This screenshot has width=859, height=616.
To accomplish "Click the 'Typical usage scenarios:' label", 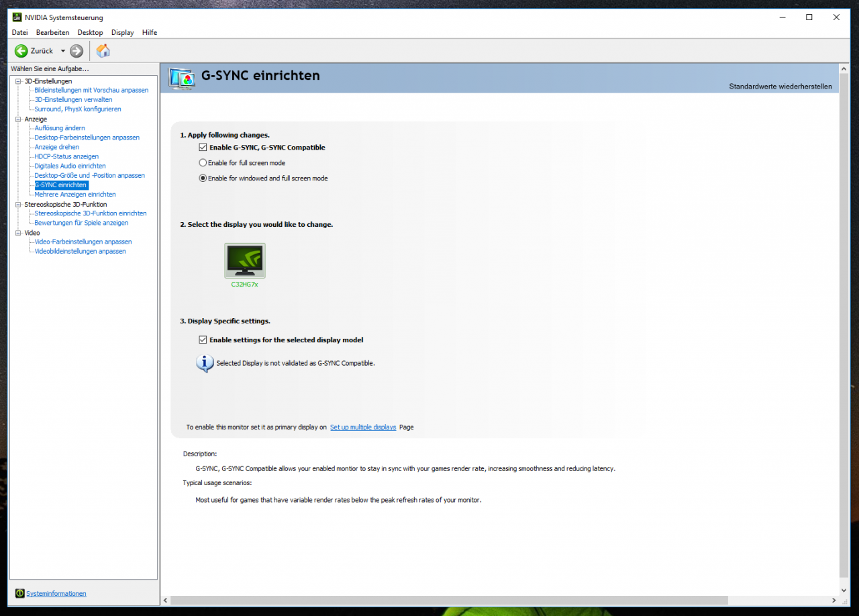I will 218,482.
